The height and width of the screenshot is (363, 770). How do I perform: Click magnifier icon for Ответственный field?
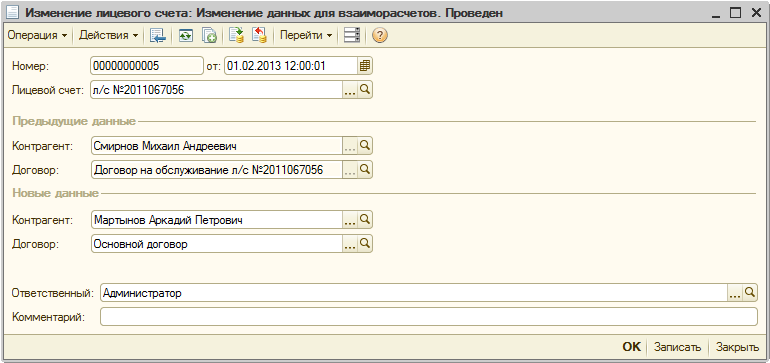(750, 293)
